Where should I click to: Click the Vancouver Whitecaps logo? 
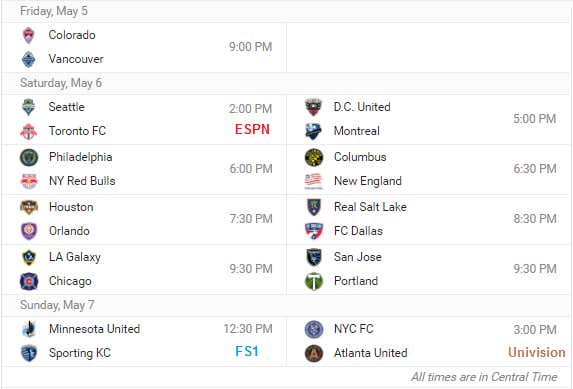click(x=29, y=60)
